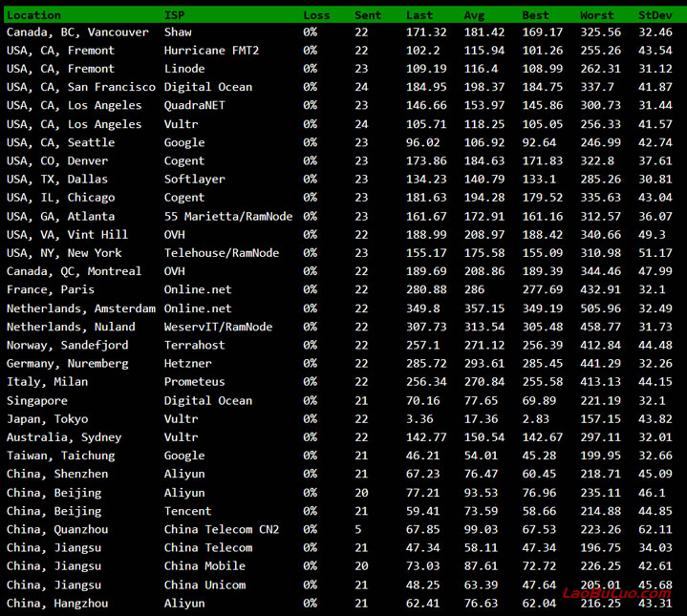Click 'Hurricane FMT2' ISP entry
The height and width of the screenshot is (616, 687).
click(211, 51)
